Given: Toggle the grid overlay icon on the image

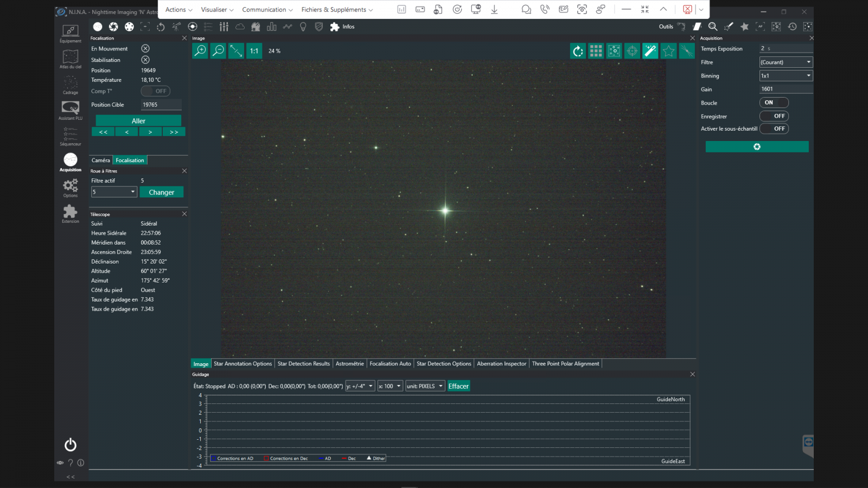Looking at the screenshot, I should pyautogui.click(x=596, y=51).
